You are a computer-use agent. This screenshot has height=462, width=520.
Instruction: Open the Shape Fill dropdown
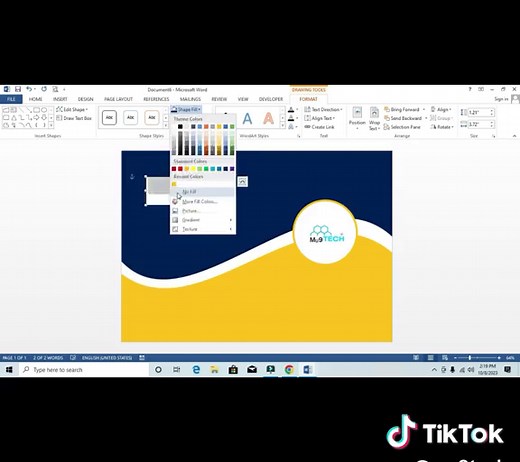186,109
